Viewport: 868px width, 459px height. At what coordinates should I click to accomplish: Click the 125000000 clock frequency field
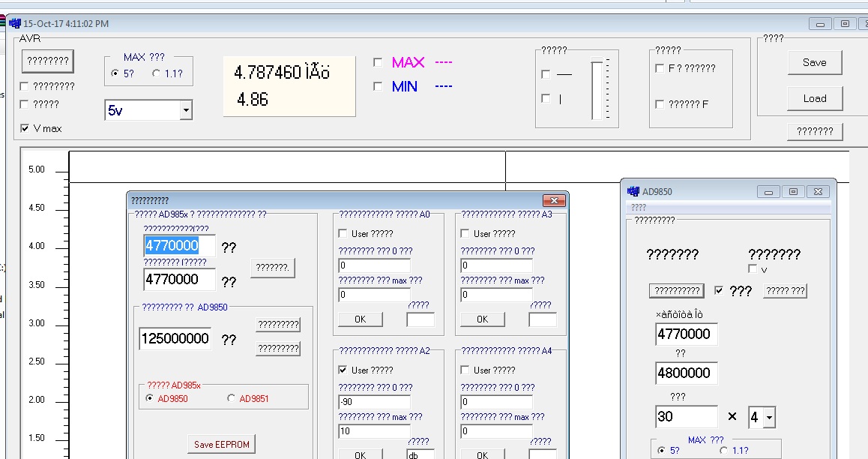[x=175, y=339]
